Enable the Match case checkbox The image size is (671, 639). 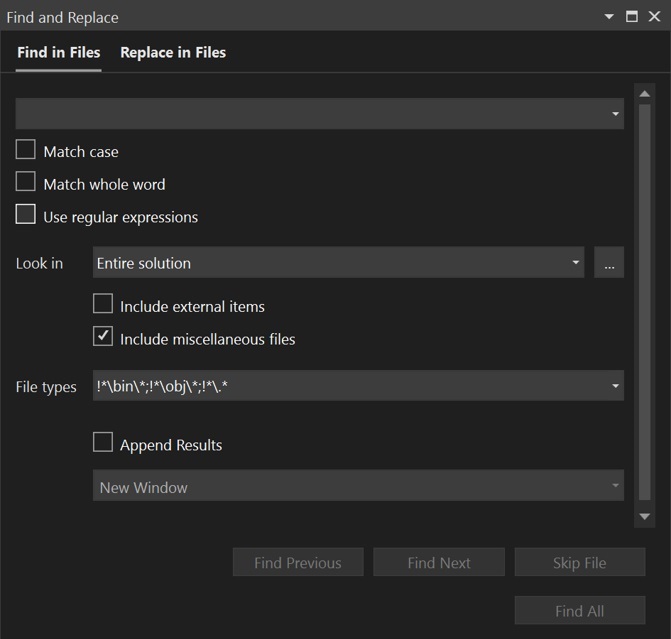point(26,149)
